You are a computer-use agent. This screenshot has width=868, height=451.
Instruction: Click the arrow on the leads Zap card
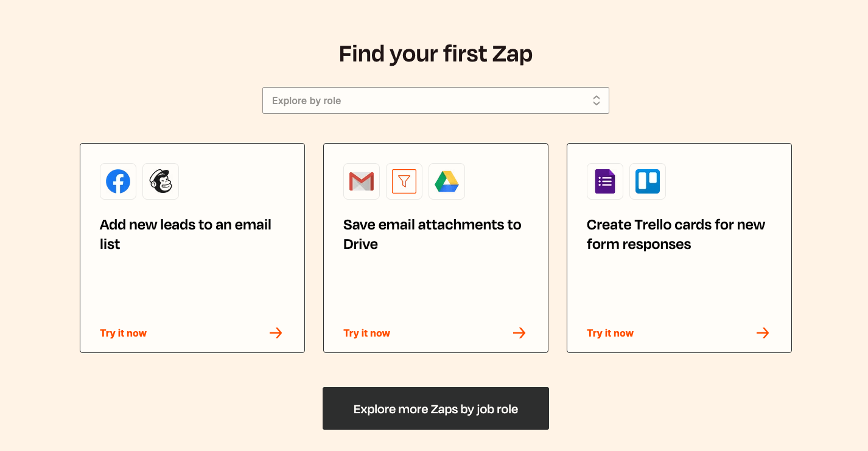click(275, 332)
